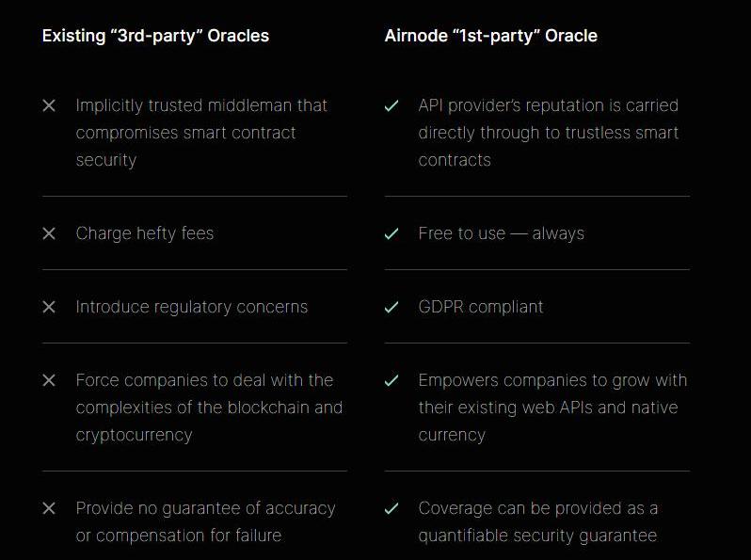Image resolution: width=751 pixels, height=560 pixels.
Task: Click the 'quantifiable security guarantee' text
Action: (x=537, y=536)
